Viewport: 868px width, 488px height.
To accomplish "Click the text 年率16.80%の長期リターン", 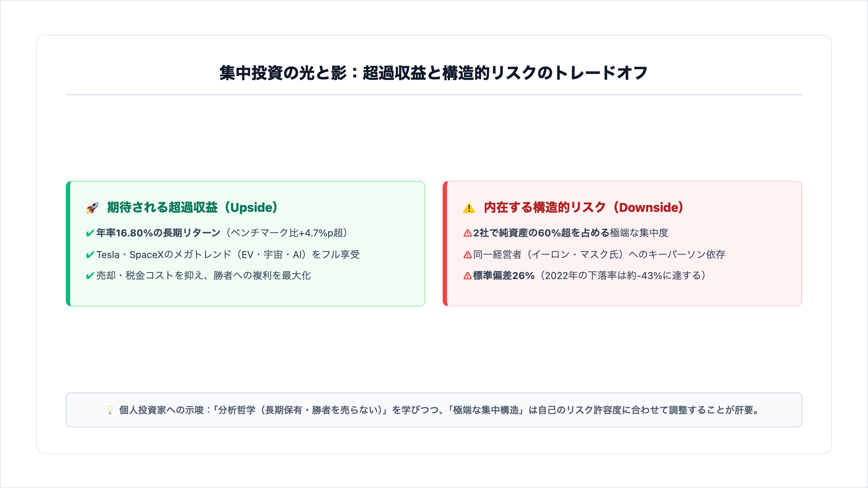I will (158, 233).
